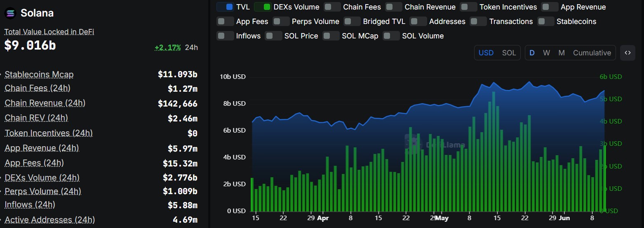Click Chain REV (24h) label
This screenshot has height=228, width=644.
[36, 118]
